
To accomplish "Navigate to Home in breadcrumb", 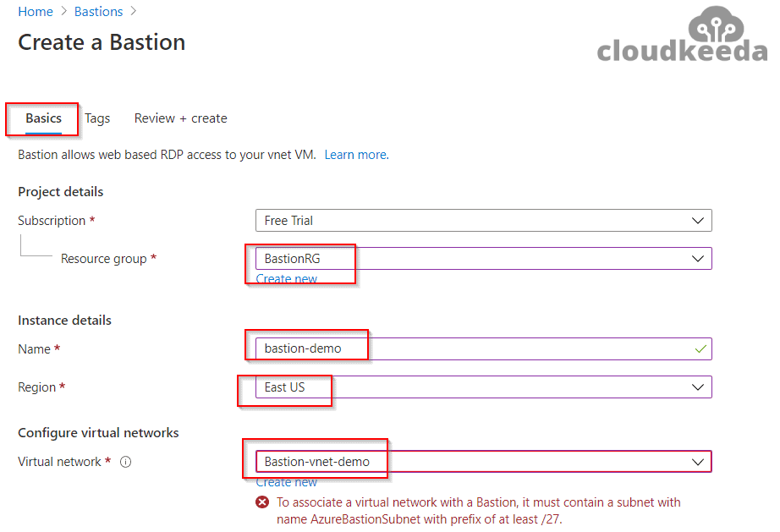I will point(36,12).
